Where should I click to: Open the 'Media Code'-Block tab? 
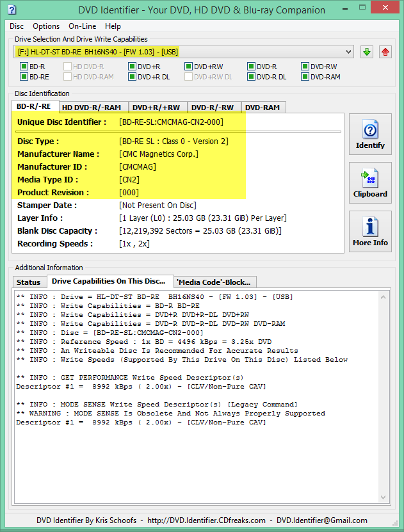pyautogui.click(x=214, y=282)
